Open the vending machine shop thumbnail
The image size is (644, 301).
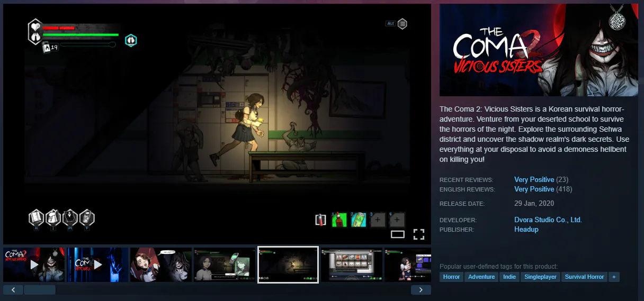click(352, 264)
